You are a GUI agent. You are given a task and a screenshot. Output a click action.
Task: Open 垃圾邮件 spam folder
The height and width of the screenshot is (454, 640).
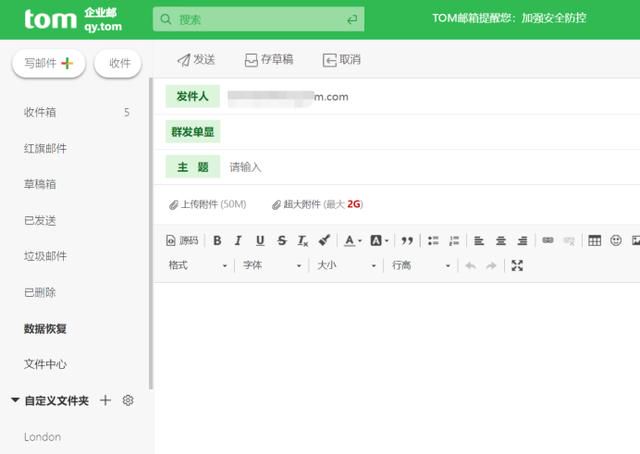(45, 256)
